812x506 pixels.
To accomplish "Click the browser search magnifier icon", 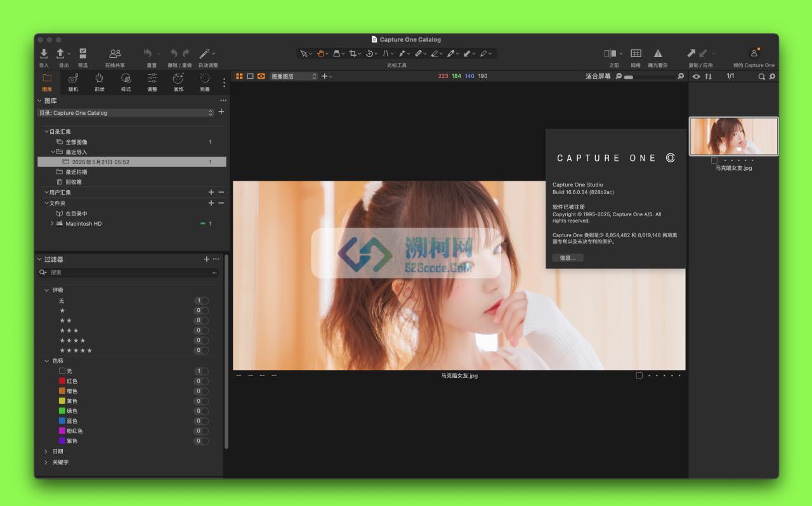I will pos(762,77).
